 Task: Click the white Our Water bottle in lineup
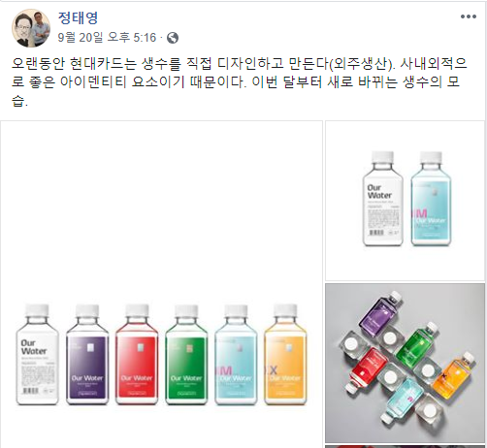37,354
